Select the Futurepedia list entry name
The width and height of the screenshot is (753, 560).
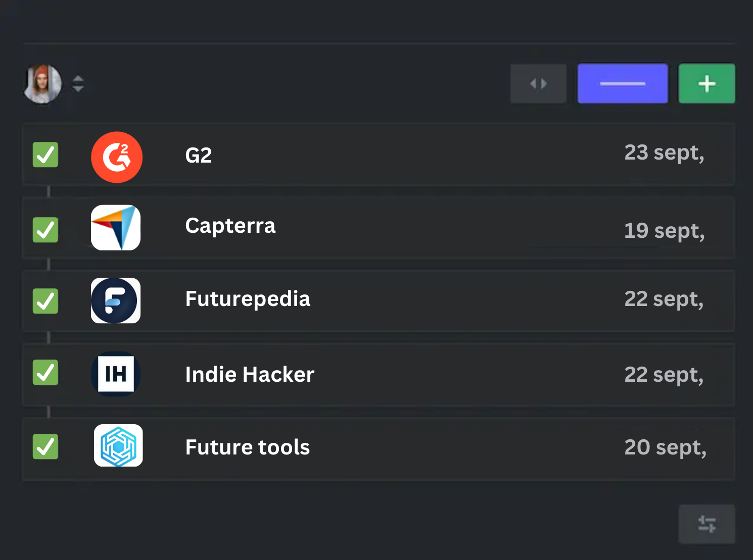(x=248, y=299)
